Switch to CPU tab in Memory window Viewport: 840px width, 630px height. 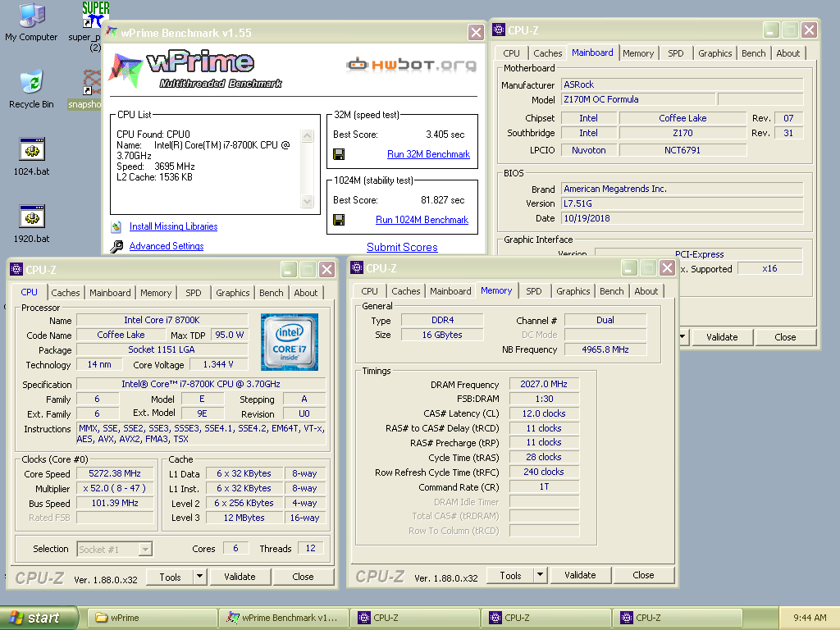pyautogui.click(x=369, y=291)
